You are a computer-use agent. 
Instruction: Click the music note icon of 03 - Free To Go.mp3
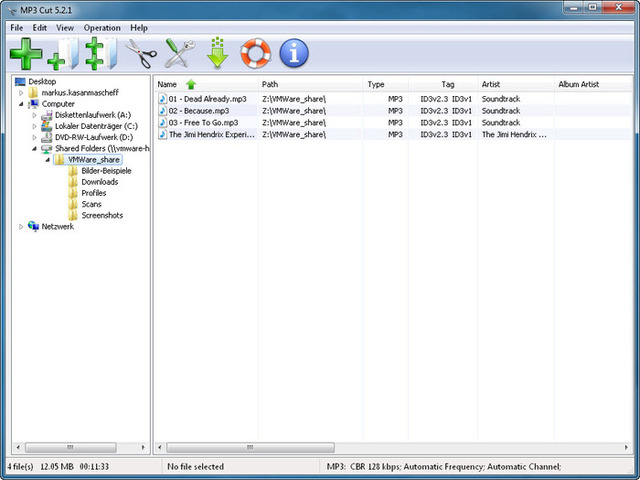pos(163,122)
